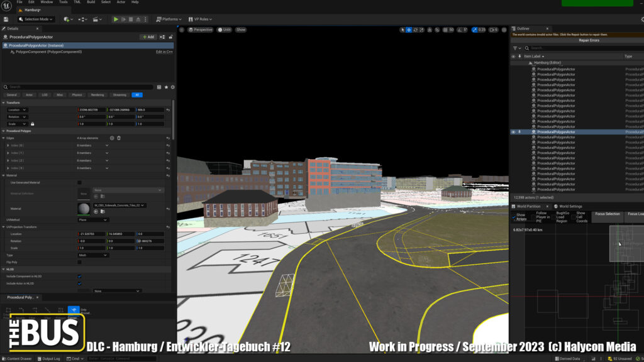The width and height of the screenshot is (644, 362).
Task: Switch to the World Settings tab
Action: [x=570, y=206]
